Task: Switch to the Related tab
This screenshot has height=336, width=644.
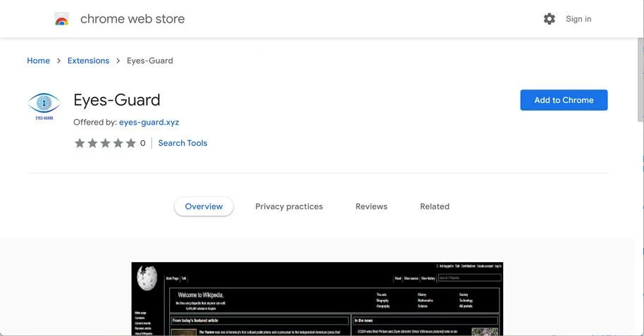Action: pos(435,206)
